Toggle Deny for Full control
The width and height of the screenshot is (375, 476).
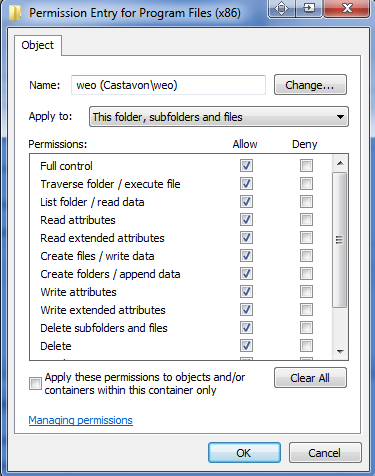pyautogui.click(x=306, y=166)
